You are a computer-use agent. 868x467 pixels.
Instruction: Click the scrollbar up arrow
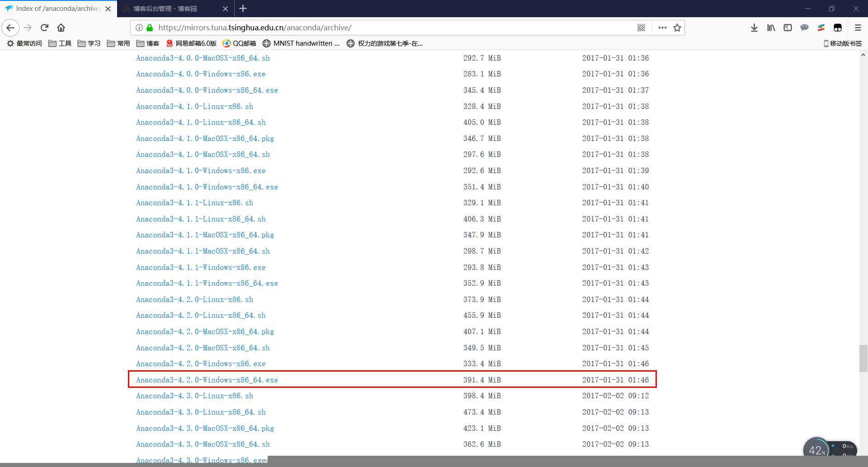[x=863, y=55]
